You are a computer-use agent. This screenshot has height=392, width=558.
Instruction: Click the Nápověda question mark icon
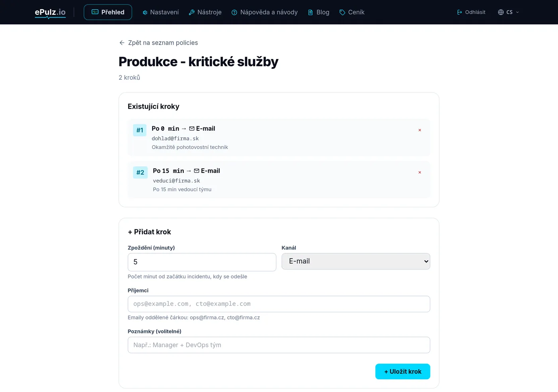tap(234, 12)
